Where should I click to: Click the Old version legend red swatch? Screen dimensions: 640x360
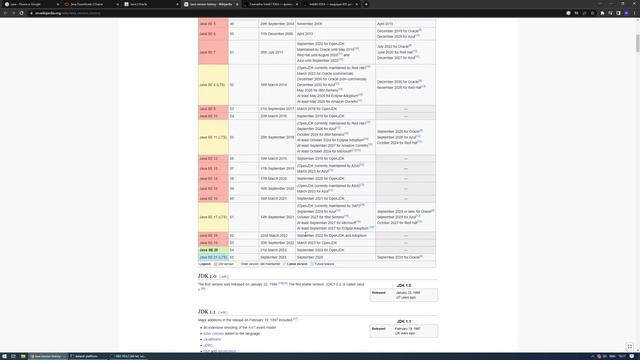(x=216, y=264)
